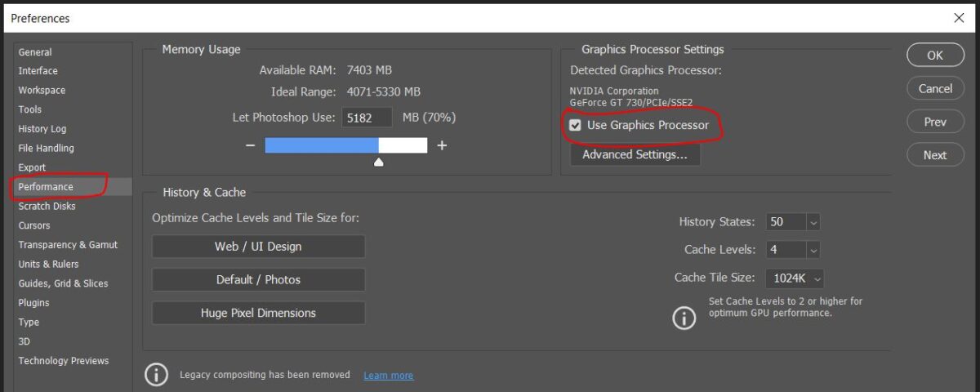
Task: Click the info icon near Legacy compositing
Action: [x=156, y=375]
